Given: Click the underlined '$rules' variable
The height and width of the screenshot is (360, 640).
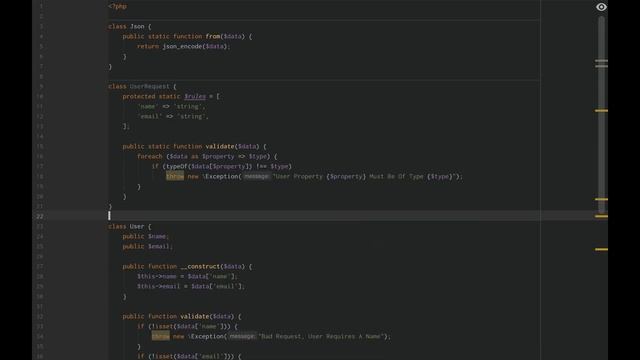Looking at the screenshot, I should [x=195, y=96].
